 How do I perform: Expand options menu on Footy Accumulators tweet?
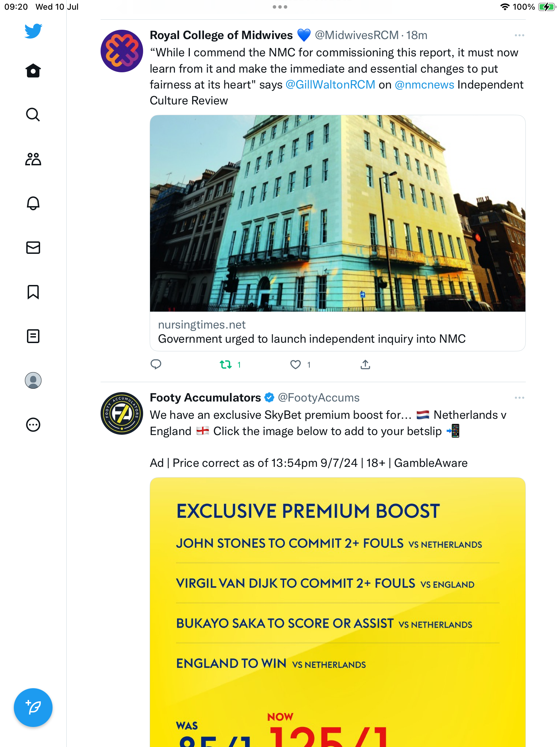click(x=519, y=398)
